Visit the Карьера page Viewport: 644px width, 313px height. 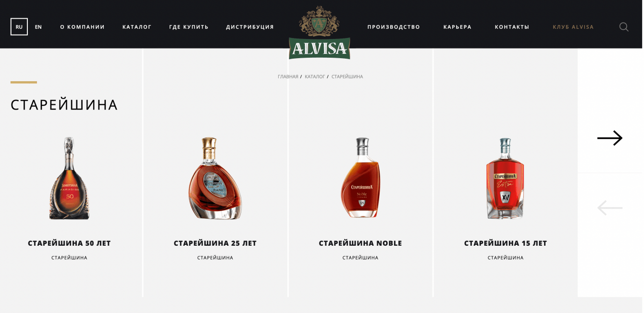[458, 27]
